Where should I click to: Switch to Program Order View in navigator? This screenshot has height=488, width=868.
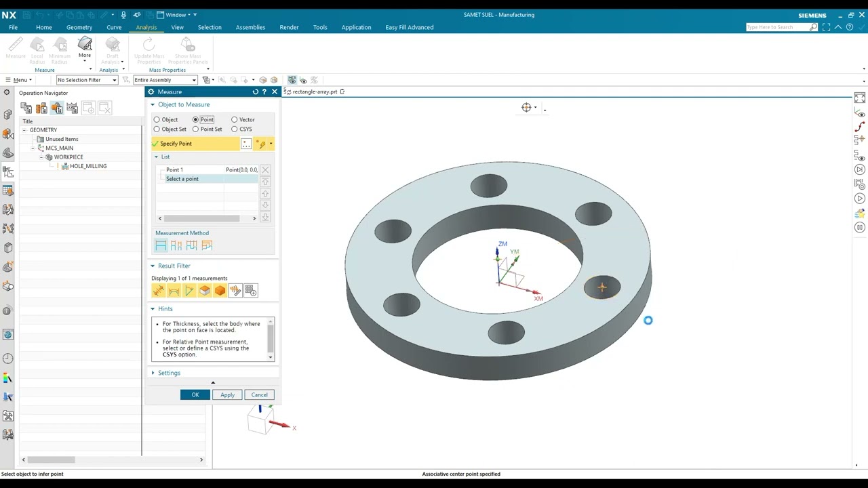click(26, 108)
